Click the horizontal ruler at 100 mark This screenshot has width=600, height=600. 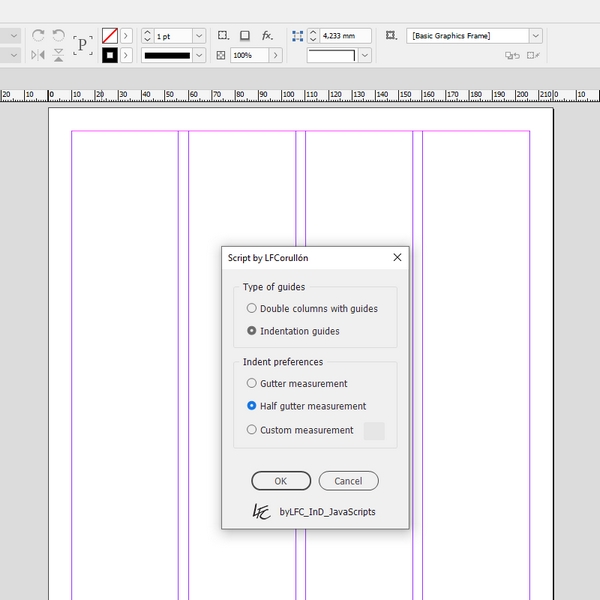coord(288,95)
